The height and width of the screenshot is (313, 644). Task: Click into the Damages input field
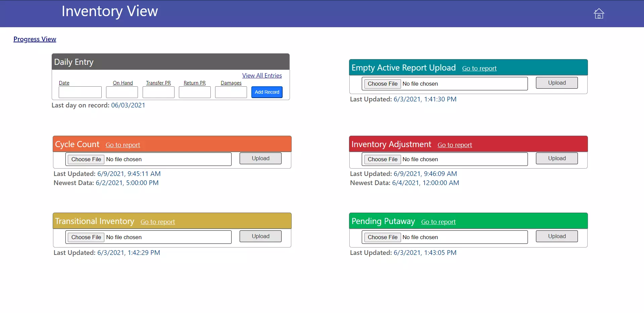point(231,92)
